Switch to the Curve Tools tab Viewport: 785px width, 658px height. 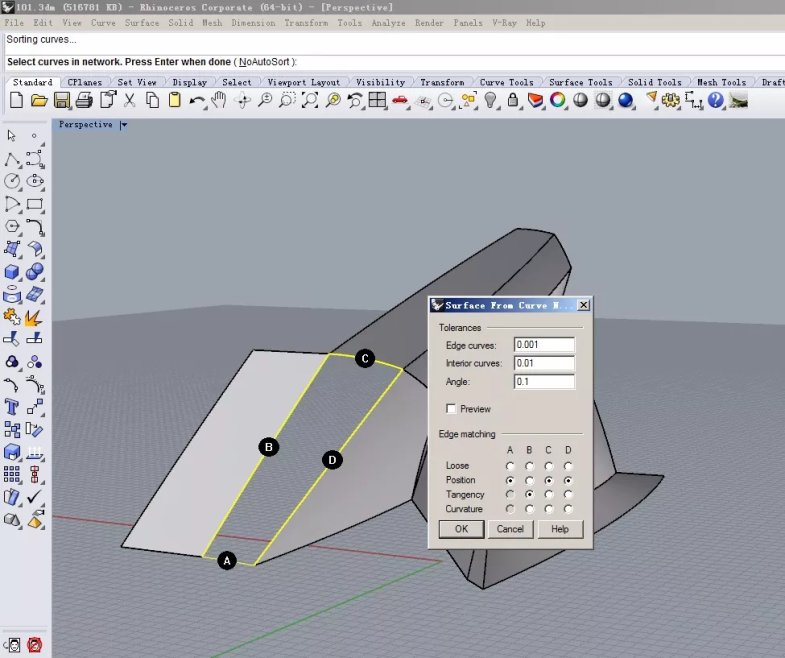coord(506,82)
